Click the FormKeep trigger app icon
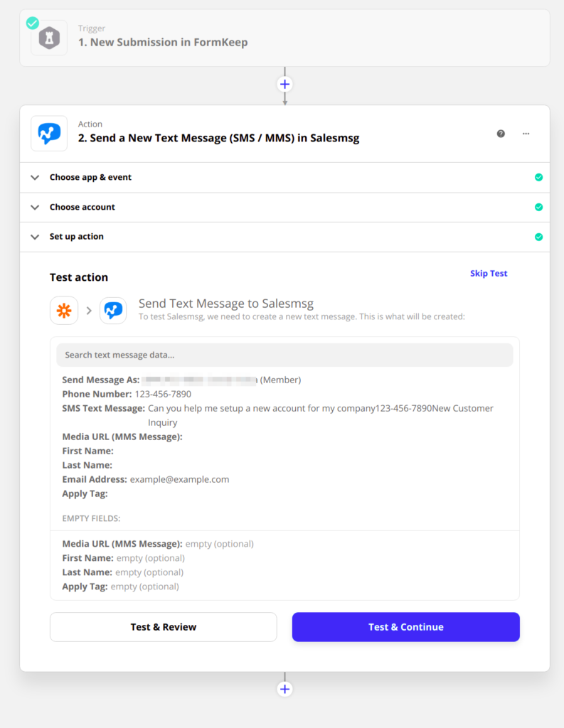The image size is (564, 728). pyautogui.click(x=49, y=38)
